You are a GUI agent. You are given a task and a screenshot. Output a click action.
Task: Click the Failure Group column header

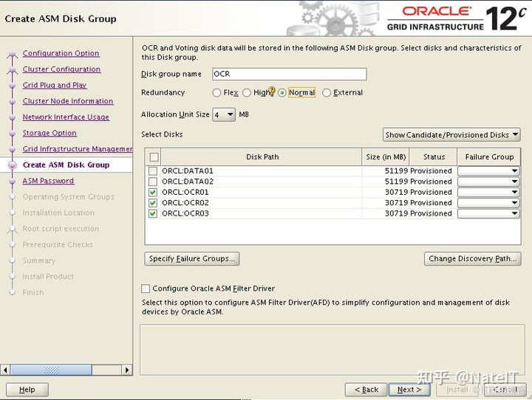(x=489, y=157)
